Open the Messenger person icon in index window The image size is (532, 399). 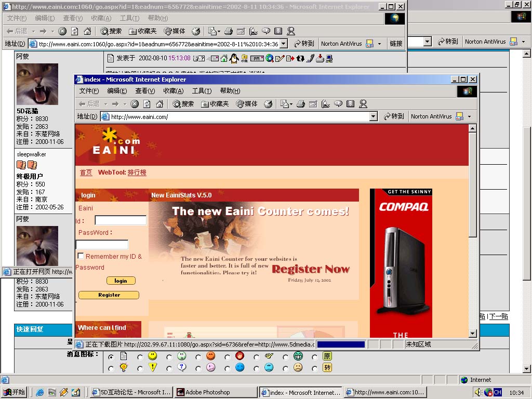click(x=363, y=104)
